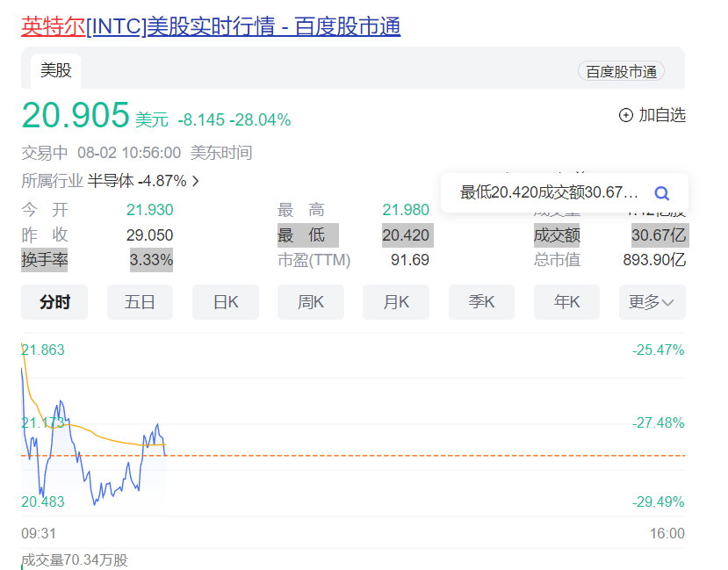Click the 百度股市通 badge button
728x570 pixels.
click(621, 71)
